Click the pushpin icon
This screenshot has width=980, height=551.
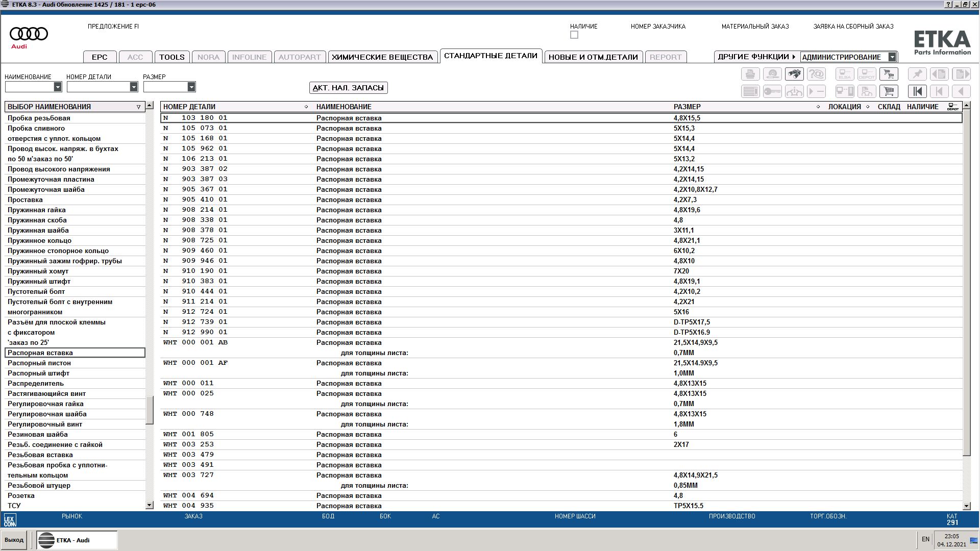[x=917, y=74]
